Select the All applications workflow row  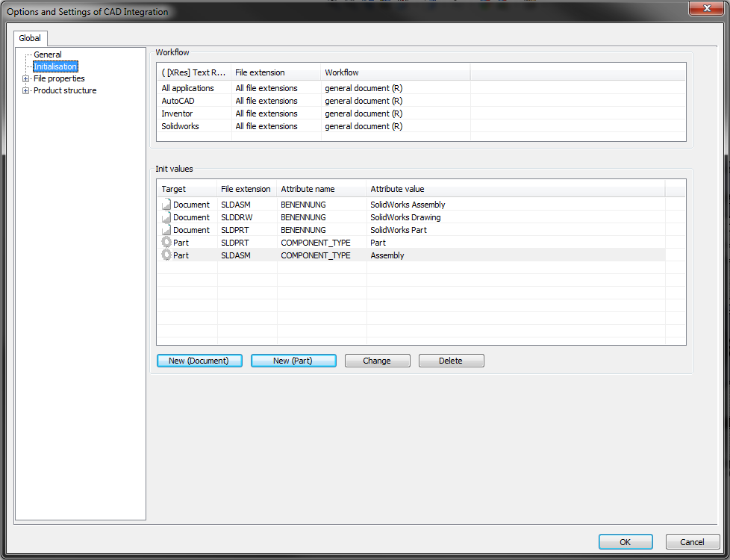tap(421, 88)
